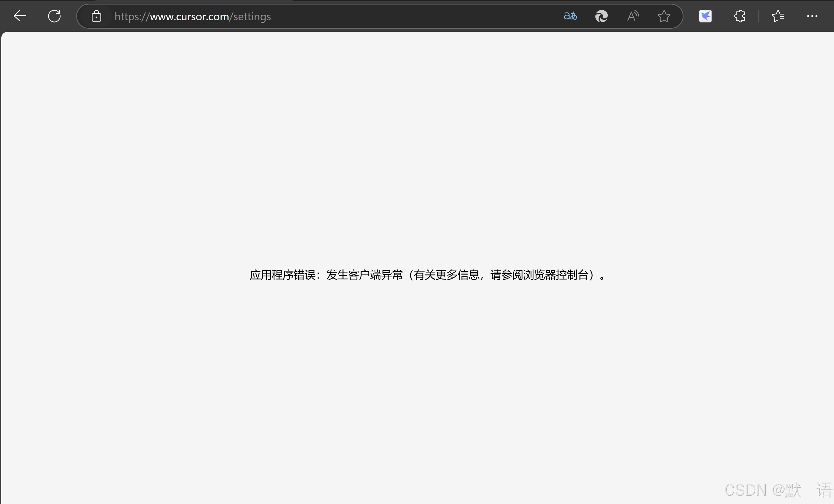Click the 发生客户端异常 phrase in the message
The image size is (834, 504).
[x=364, y=275]
